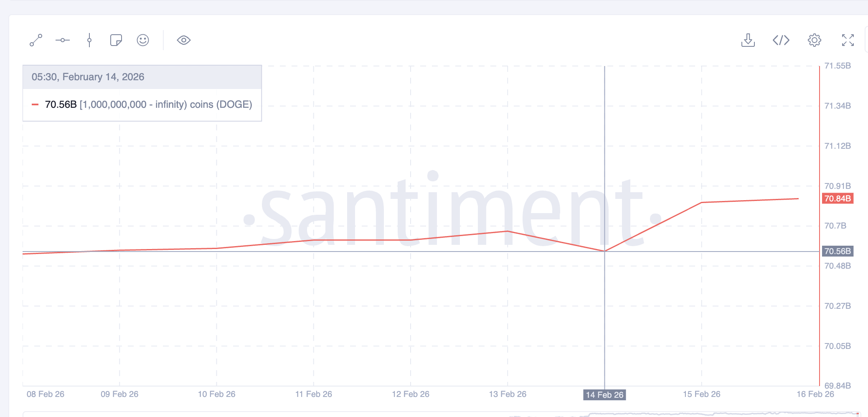Image resolution: width=868 pixels, height=417 pixels.
Task: Select the vertical line tool
Action: pos(89,40)
